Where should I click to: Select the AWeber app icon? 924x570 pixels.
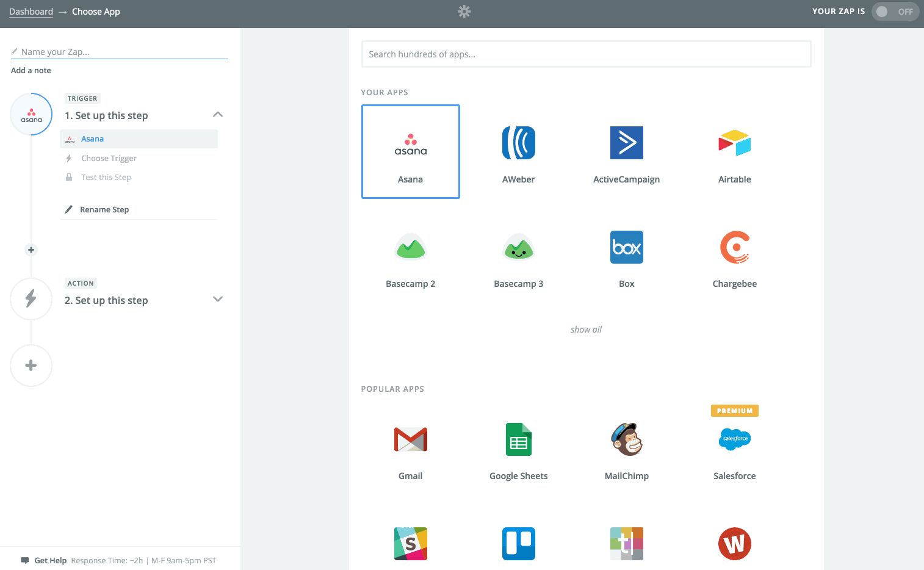519,143
